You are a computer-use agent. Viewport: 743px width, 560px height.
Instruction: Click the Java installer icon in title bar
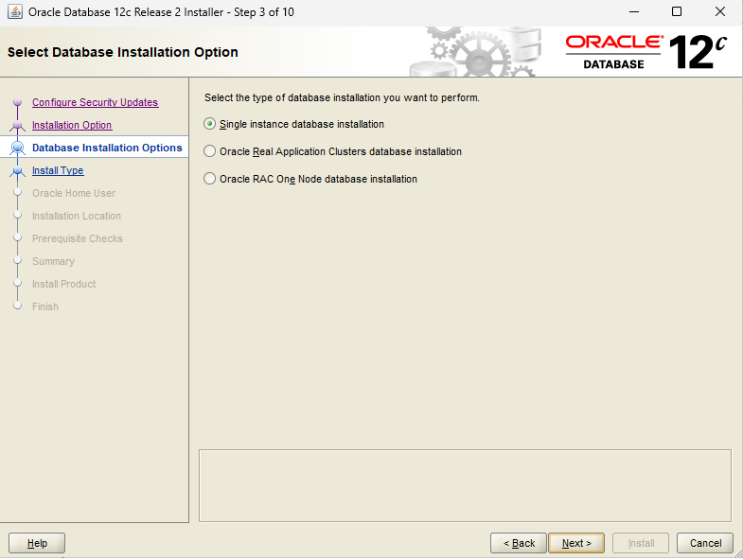(15, 12)
